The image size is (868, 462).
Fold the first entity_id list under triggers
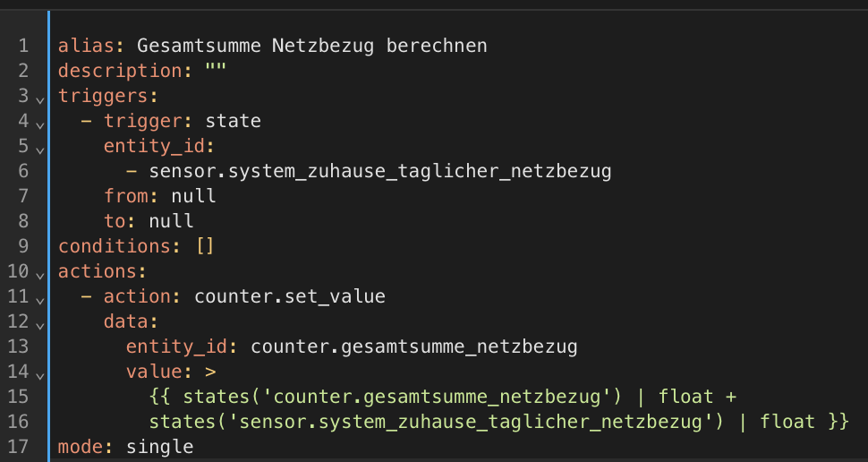coord(40,147)
